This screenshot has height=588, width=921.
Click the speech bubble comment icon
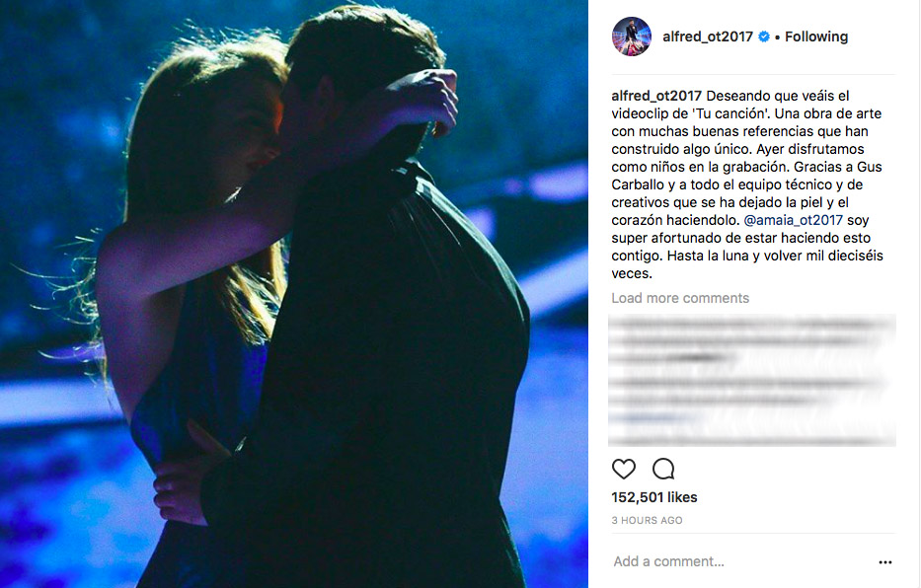tap(663, 469)
